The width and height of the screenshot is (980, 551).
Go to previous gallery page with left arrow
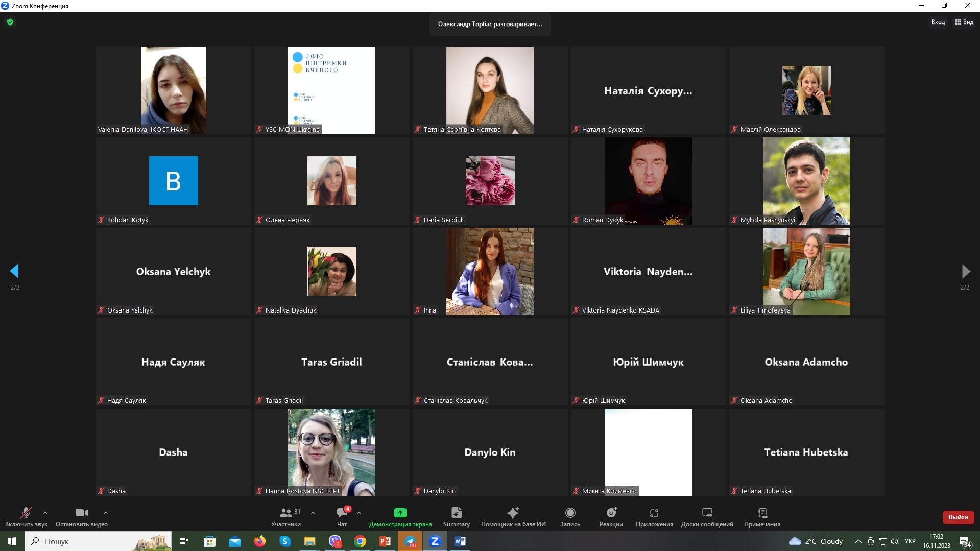tap(14, 271)
